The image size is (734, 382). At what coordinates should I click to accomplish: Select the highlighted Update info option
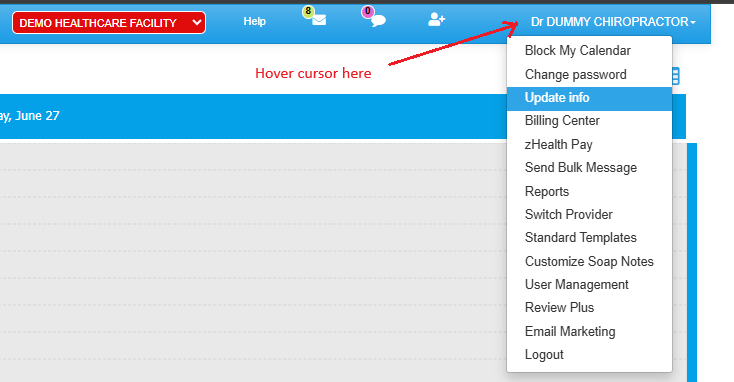click(589, 98)
